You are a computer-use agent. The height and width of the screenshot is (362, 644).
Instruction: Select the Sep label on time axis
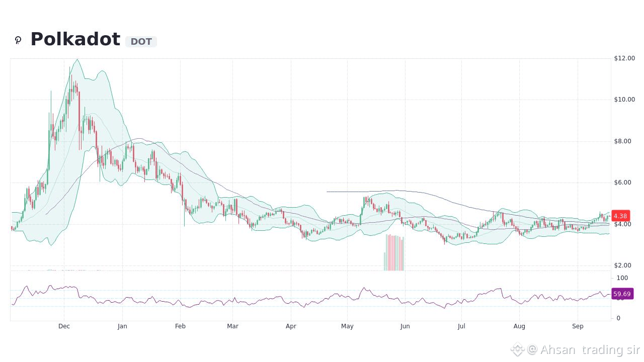click(578, 326)
